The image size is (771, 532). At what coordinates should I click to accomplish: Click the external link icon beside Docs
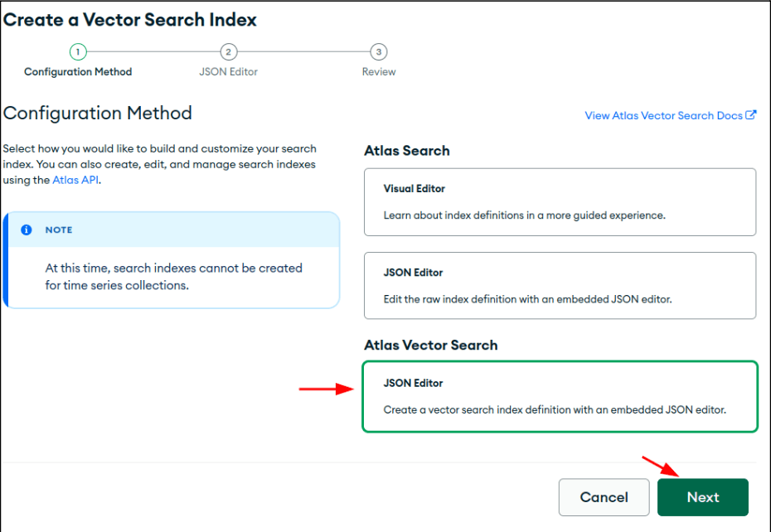pos(751,115)
